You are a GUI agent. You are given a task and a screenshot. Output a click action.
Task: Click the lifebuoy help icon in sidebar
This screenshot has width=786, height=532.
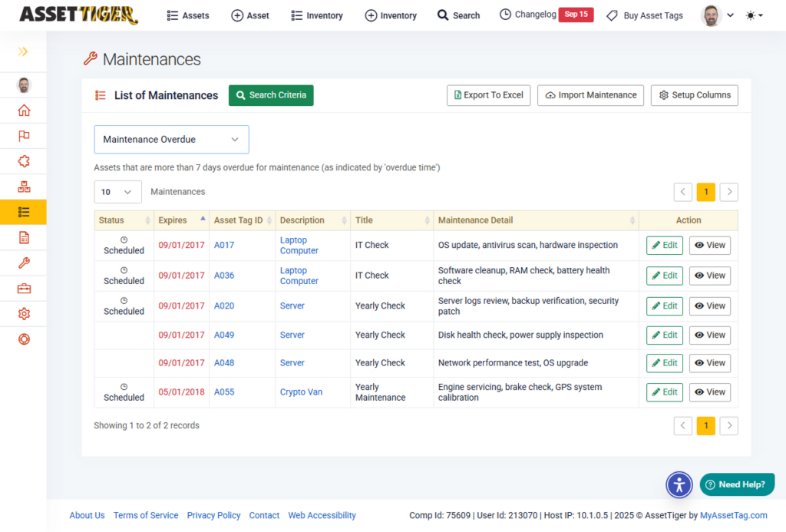pos(24,339)
